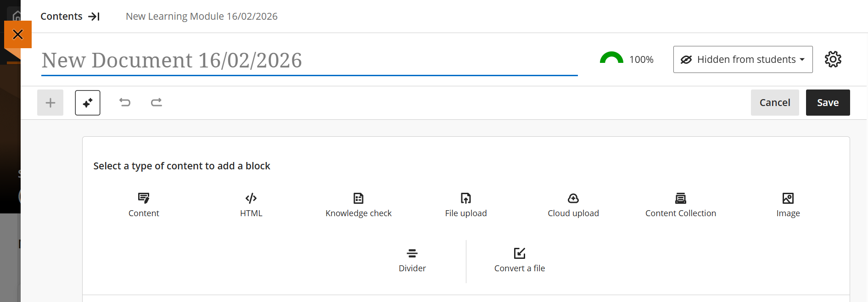Choose Convert a file option

tap(520, 260)
